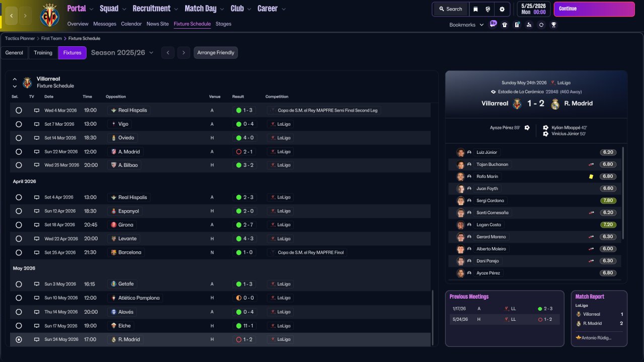Click the TV icon for the Elche fixture

[x=36, y=326]
